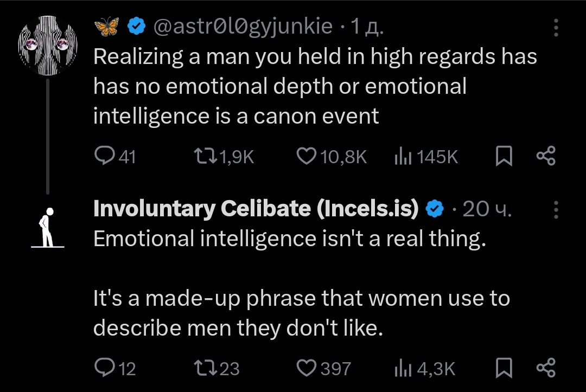This screenshot has height=392, width=586.
Task: Open more options for the reply tweet
Action: [555, 209]
